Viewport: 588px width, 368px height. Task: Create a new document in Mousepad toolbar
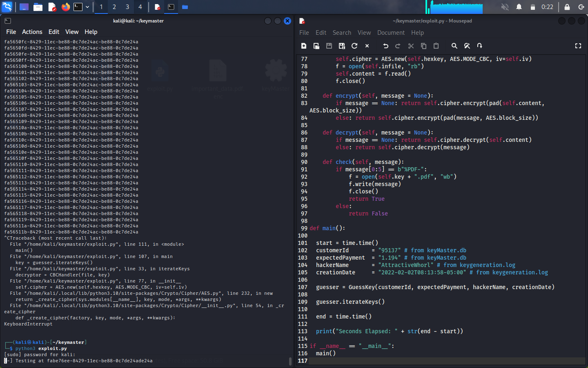point(304,46)
